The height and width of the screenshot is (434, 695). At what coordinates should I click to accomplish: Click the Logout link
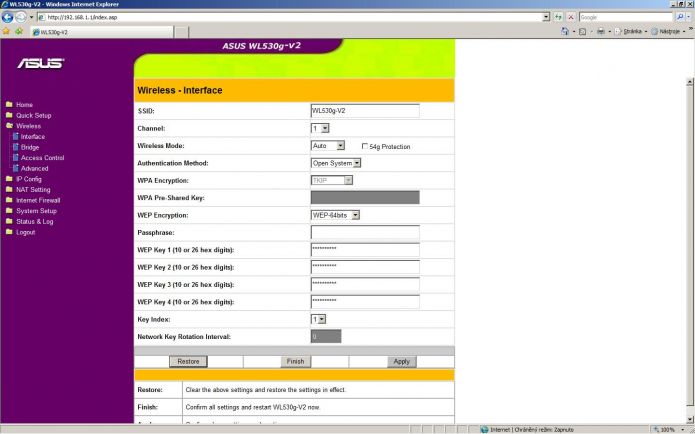tap(26, 232)
